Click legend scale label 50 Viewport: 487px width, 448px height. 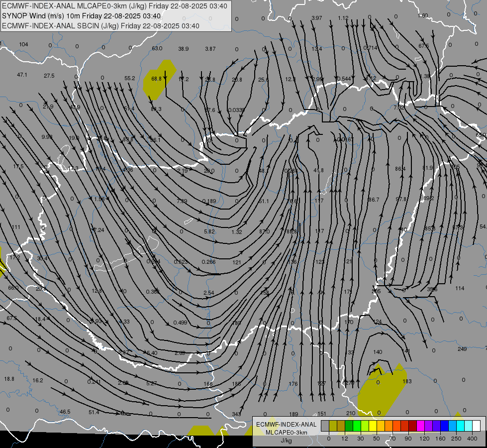click(x=376, y=439)
